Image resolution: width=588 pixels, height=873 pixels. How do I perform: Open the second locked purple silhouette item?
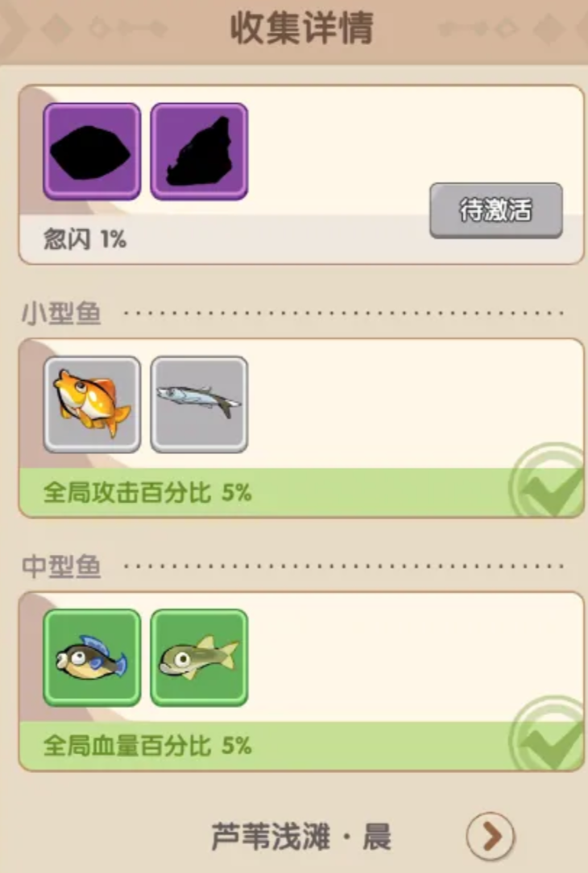(x=199, y=151)
